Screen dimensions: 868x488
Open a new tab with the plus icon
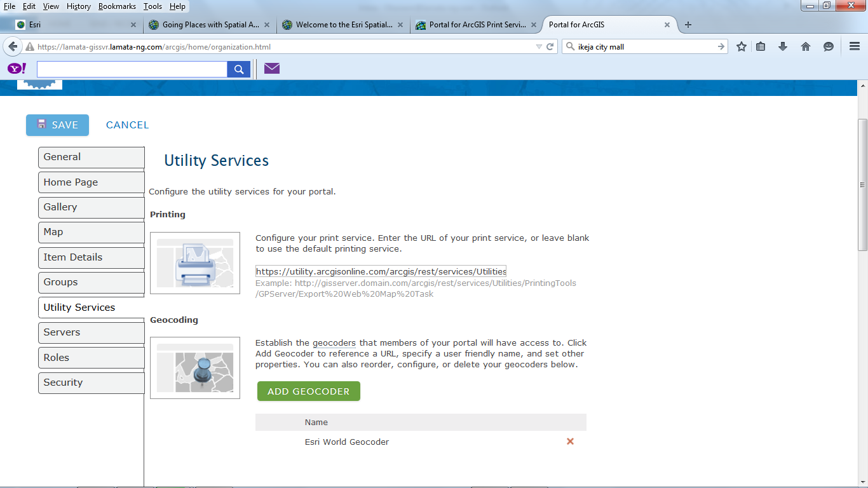[688, 25]
